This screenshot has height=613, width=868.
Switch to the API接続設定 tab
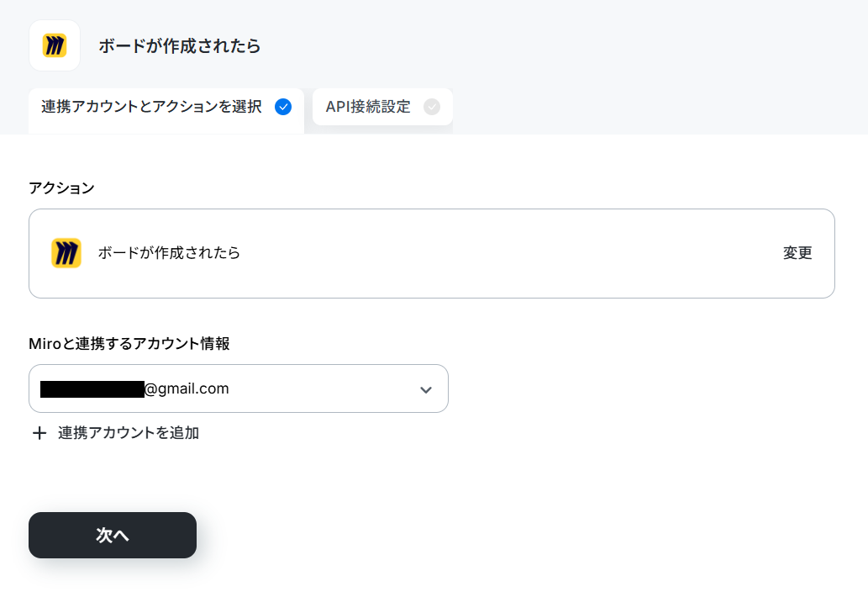pos(382,107)
